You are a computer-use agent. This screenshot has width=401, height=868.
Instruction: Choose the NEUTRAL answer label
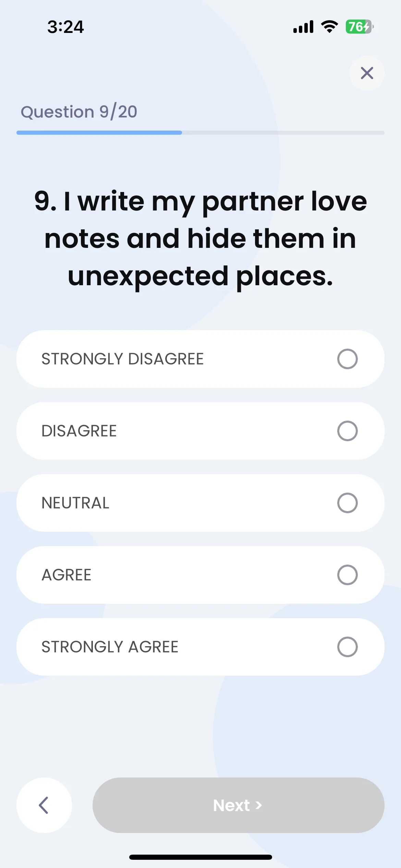pyautogui.click(x=75, y=503)
